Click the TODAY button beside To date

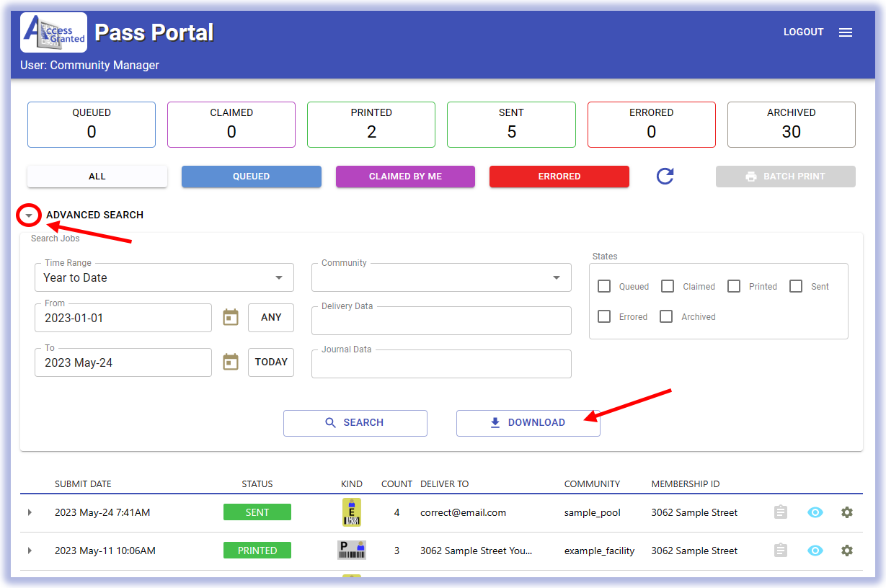click(271, 362)
